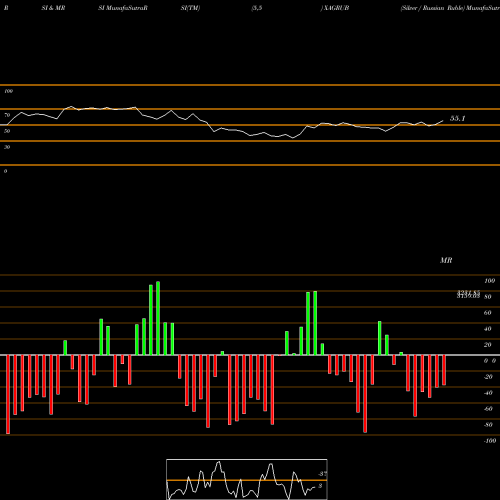This screenshot has height=500, width=500.
Task: Click the -100 label on the MR axis
Action: pos(490,441)
